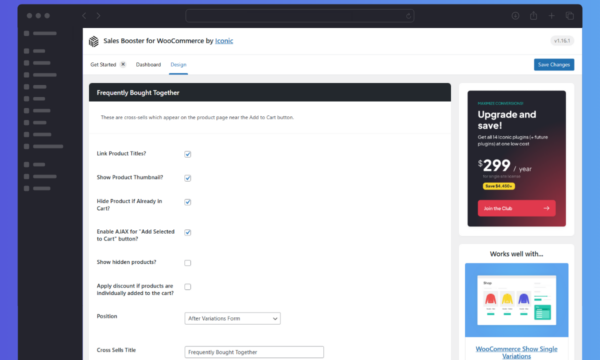The height and width of the screenshot is (360, 600).
Task: Click the browser share icon
Action: pyautogui.click(x=533, y=16)
